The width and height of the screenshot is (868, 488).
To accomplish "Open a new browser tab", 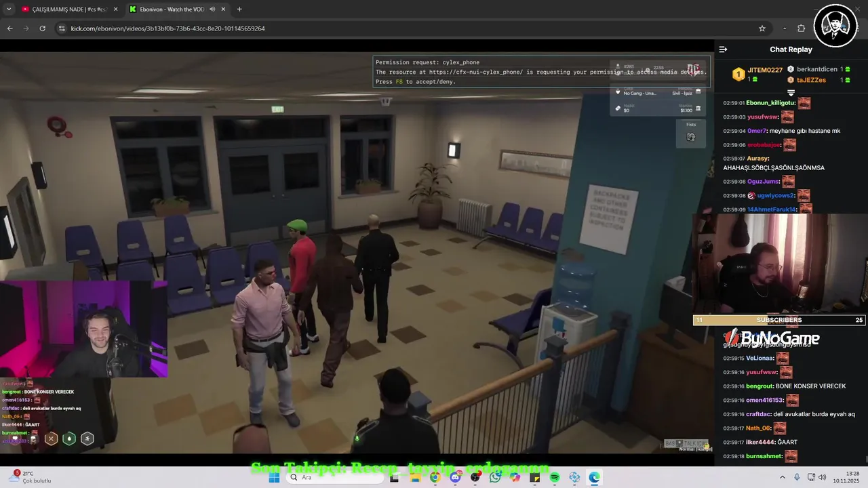I will pyautogui.click(x=239, y=9).
